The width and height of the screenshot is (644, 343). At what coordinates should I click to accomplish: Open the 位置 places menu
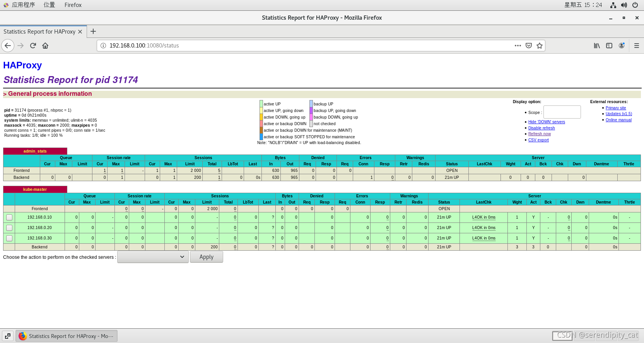point(49,5)
